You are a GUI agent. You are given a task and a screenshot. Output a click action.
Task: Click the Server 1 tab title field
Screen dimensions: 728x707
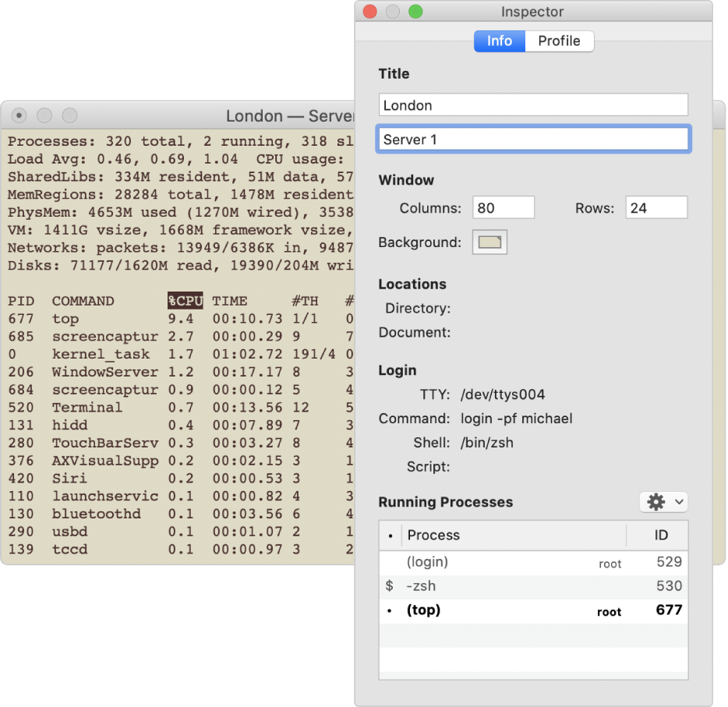(x=533, y=139)
